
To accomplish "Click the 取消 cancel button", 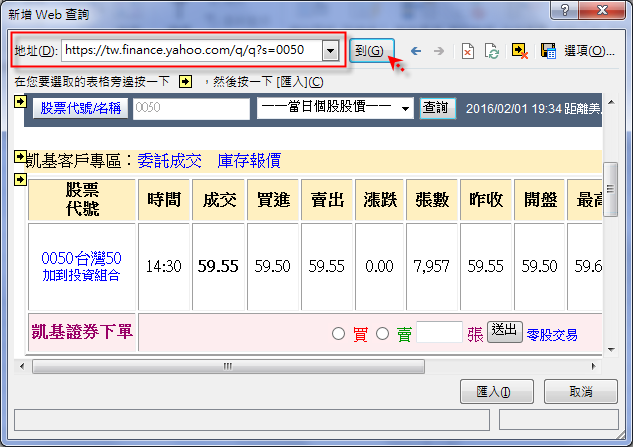I will [581, 391].
